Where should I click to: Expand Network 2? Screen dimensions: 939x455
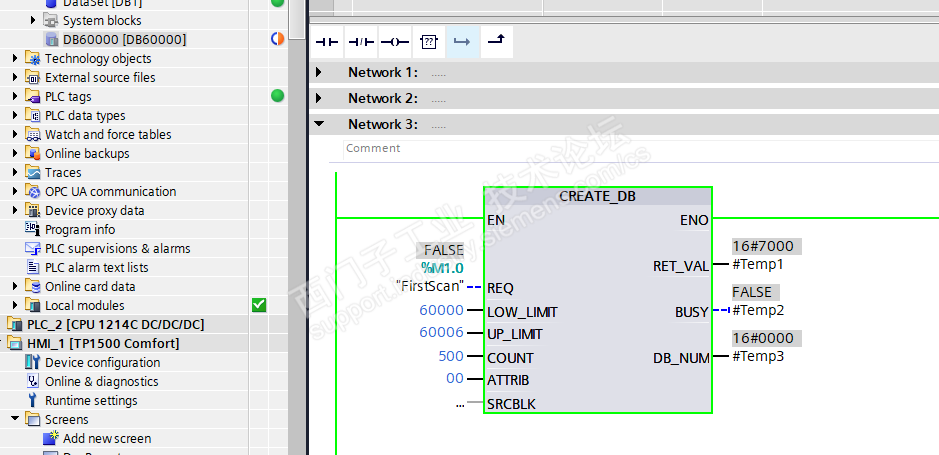[x=319, y=98]
